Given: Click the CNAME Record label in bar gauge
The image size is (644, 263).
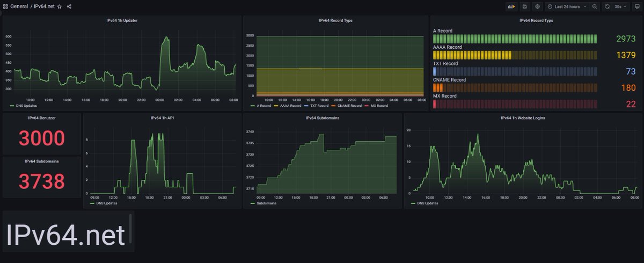Looking at the screenshot, I should (449, 79).
